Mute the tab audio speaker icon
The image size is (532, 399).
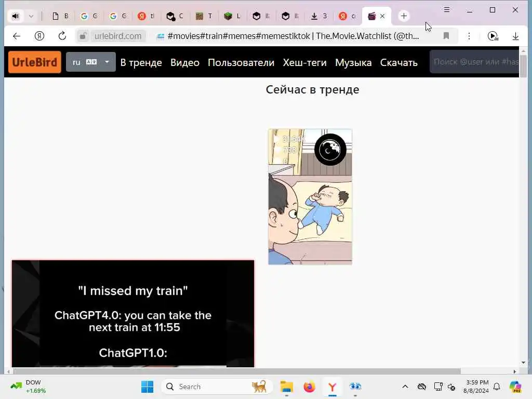coord(16,16)
